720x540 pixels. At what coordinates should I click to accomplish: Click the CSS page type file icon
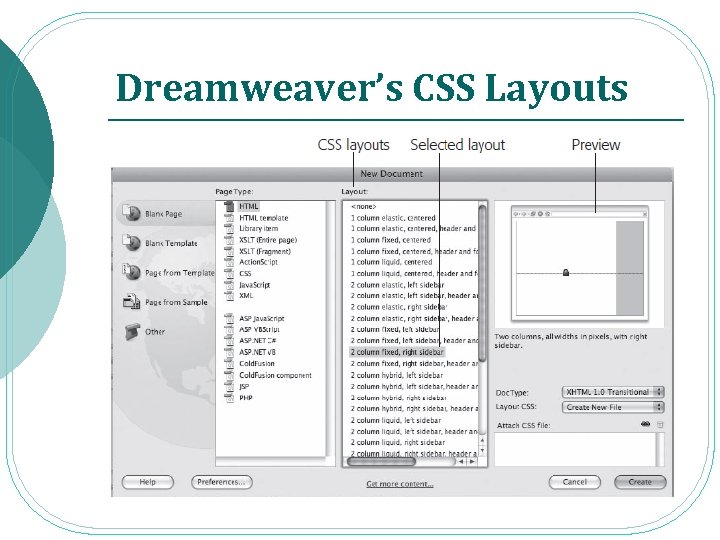click(229, 274)
